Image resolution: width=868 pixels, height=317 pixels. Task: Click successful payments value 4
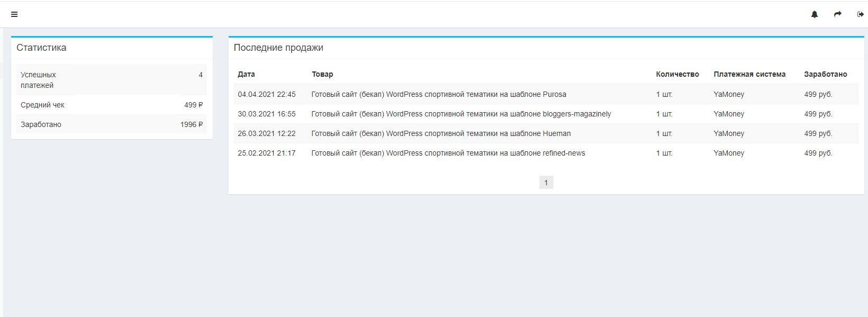[201, 75]
